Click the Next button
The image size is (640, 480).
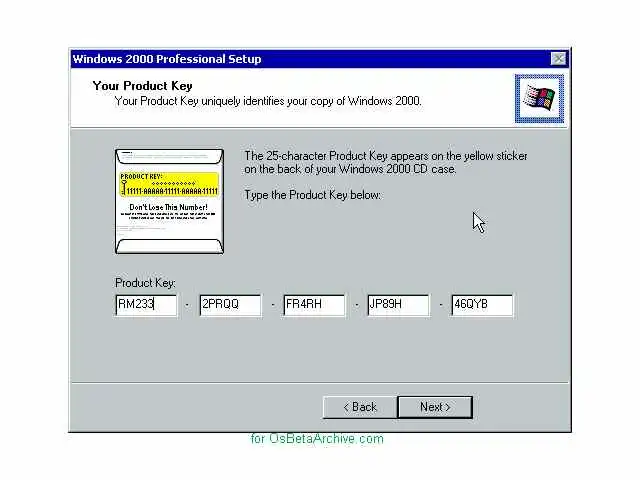435,407
